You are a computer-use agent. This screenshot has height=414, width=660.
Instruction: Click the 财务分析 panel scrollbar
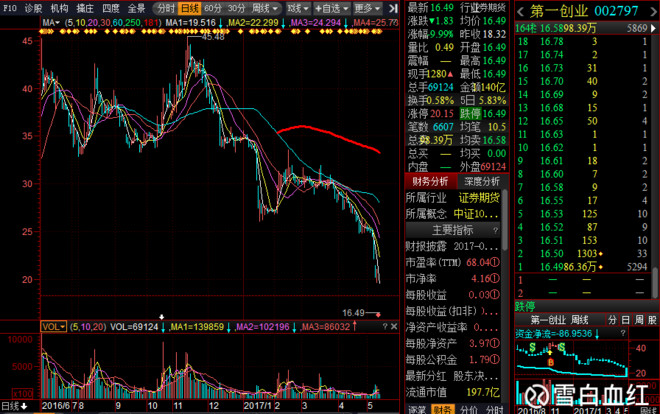[x=505, y=219]
